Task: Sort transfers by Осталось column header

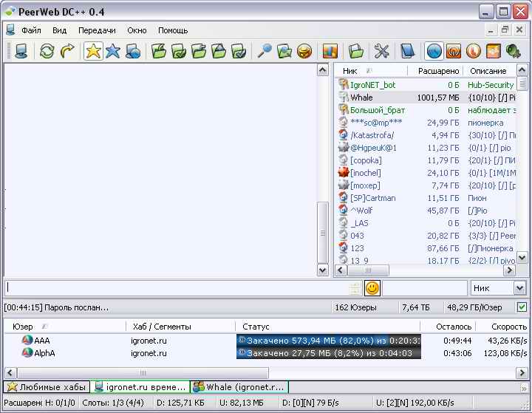Action: coord(448,327)
